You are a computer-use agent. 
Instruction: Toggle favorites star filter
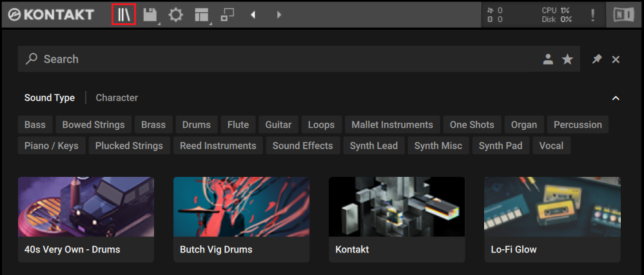click(x=567, y=59)
